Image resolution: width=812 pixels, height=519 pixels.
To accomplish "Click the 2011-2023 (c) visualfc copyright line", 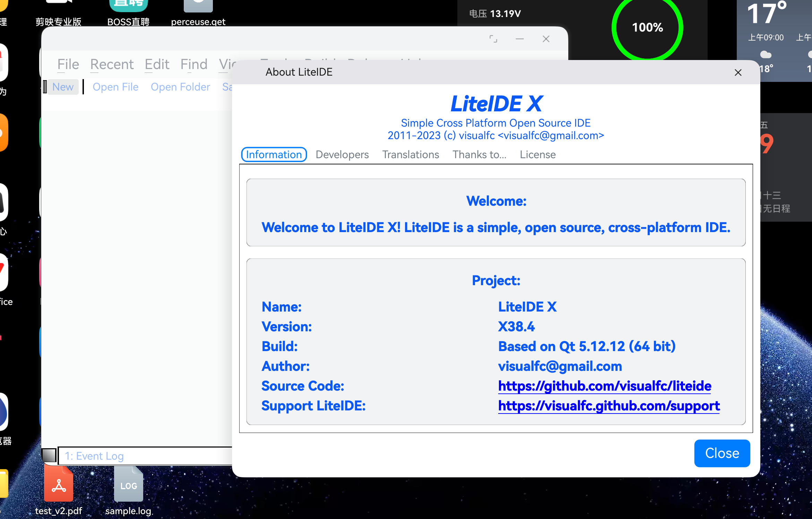I will (x=496, y=136).
